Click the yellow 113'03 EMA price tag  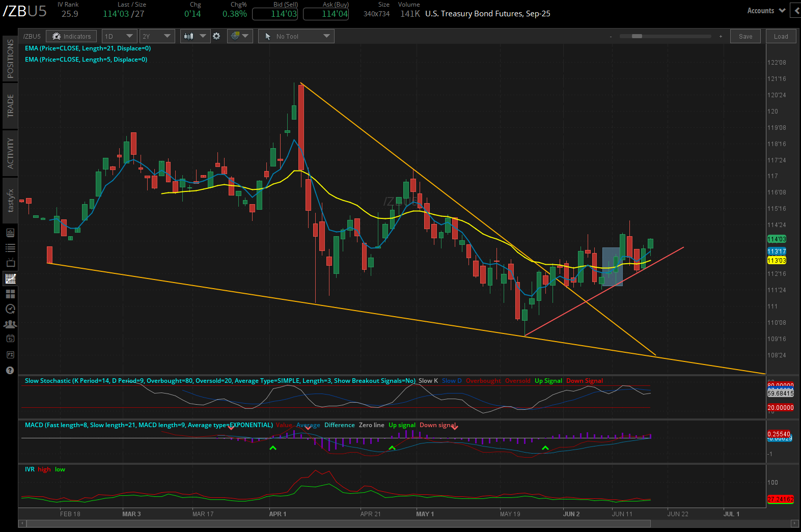click(x=777, y=261)
